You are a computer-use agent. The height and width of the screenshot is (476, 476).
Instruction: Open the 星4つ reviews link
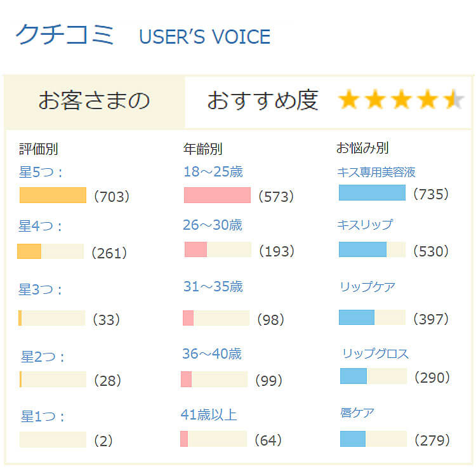coord(40,226)
